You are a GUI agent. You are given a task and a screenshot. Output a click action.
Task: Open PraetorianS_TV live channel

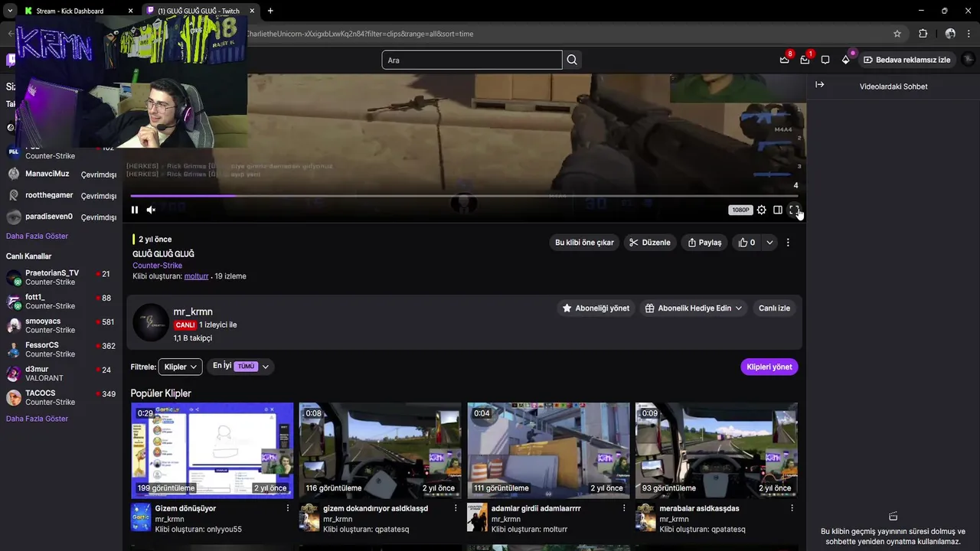point(61,277)
